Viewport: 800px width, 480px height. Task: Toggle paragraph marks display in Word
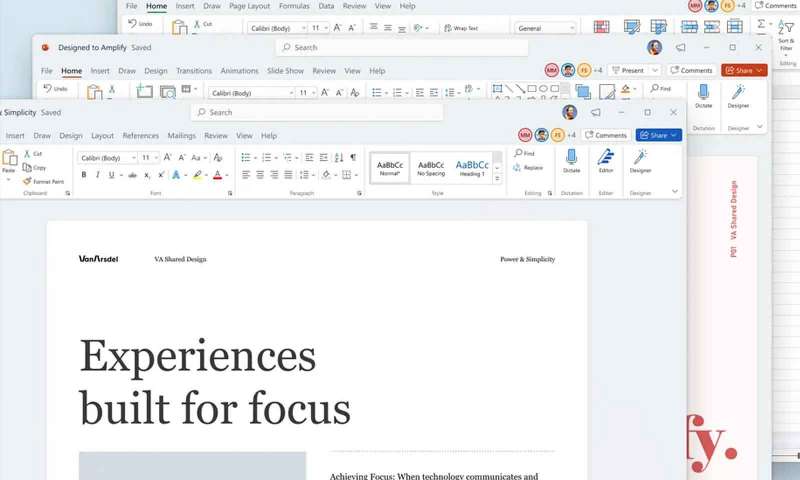pos(353,158)
